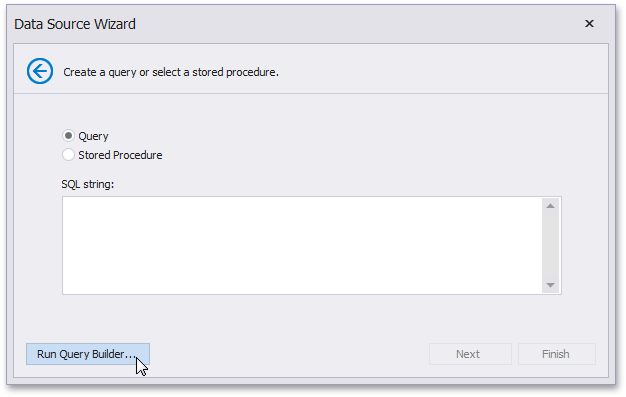626x397 pixels.
Task: Go back using the blue circled arrow
Action: [40, 71]
